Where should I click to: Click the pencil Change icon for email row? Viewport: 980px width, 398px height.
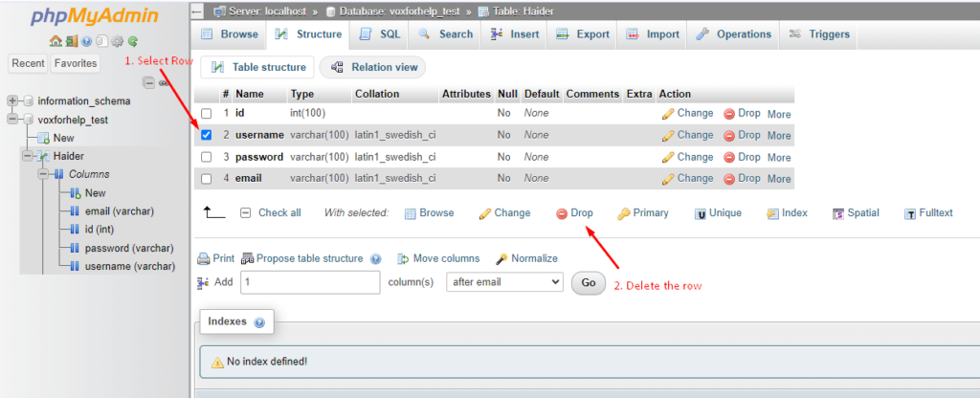click(667, 179)
